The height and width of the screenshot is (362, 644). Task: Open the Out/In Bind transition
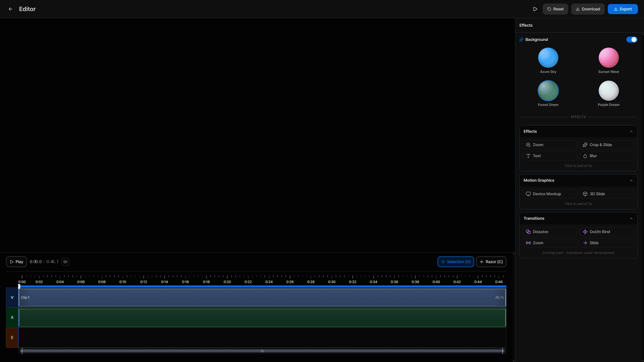[607, 232]
